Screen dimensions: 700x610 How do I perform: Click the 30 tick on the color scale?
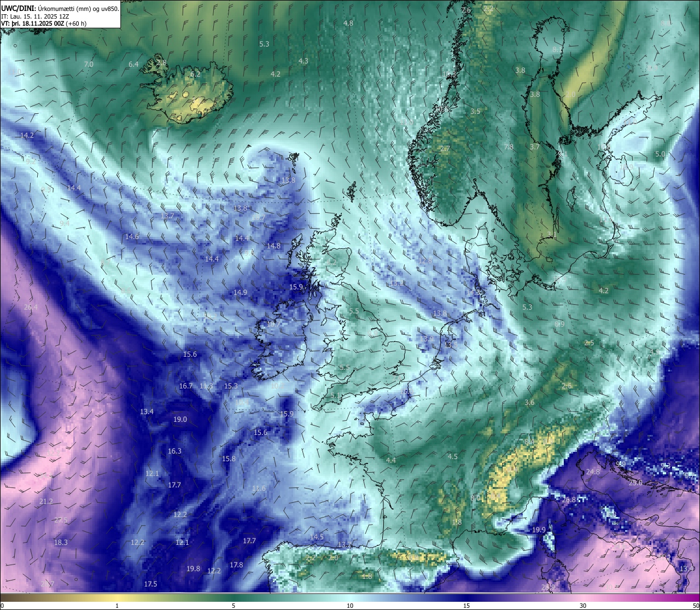pos(583,605)
